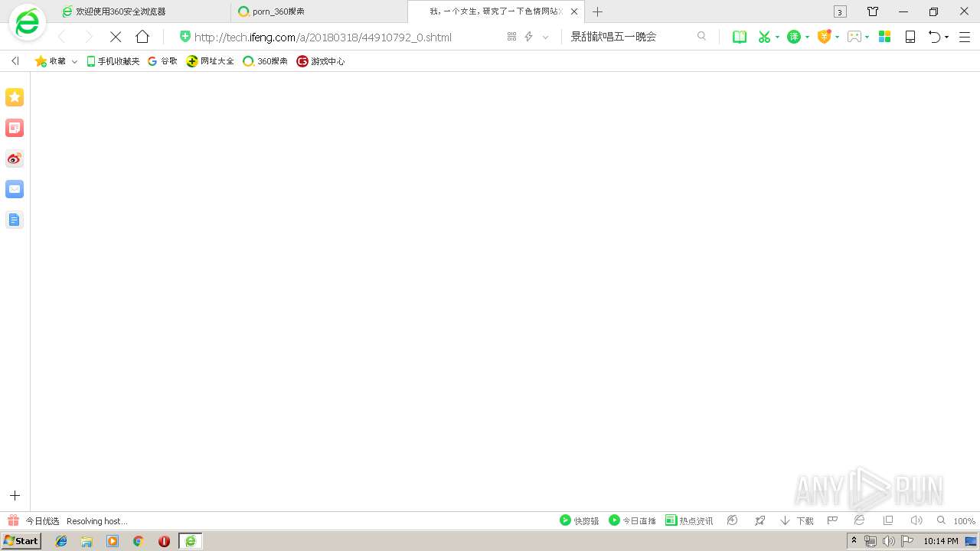Open a new tab with plus button

[598, 11]
